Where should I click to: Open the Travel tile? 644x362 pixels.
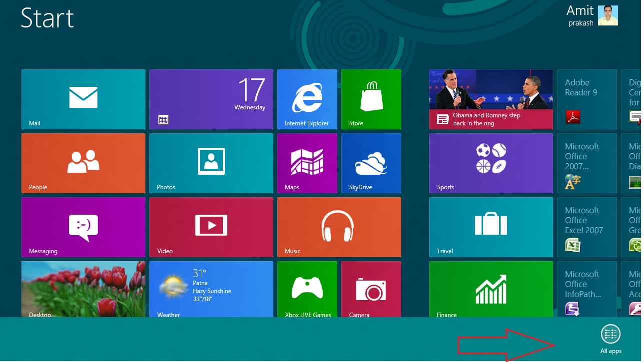pyautogui.click(x=491, y=227)
